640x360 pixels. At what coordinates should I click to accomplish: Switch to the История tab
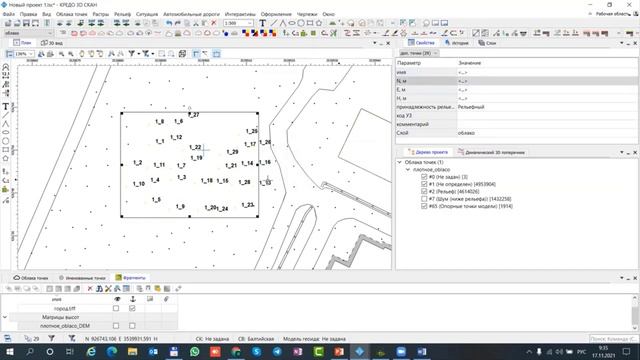(x=456, y=43)
